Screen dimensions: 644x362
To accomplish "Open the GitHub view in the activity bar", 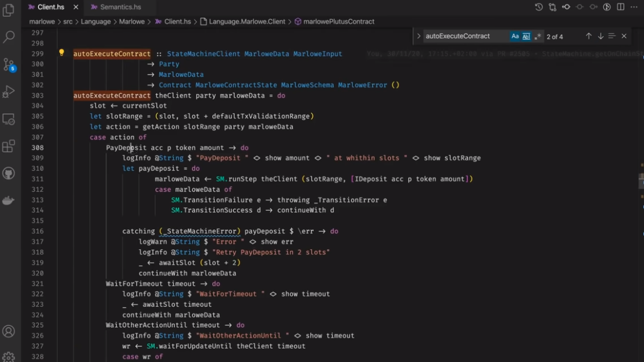I will [x=9, y=173].
